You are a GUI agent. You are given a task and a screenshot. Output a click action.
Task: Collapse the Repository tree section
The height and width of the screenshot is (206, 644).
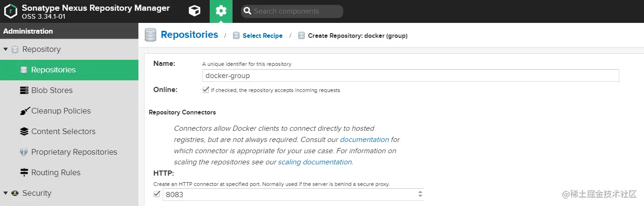[x=5, y=49]
